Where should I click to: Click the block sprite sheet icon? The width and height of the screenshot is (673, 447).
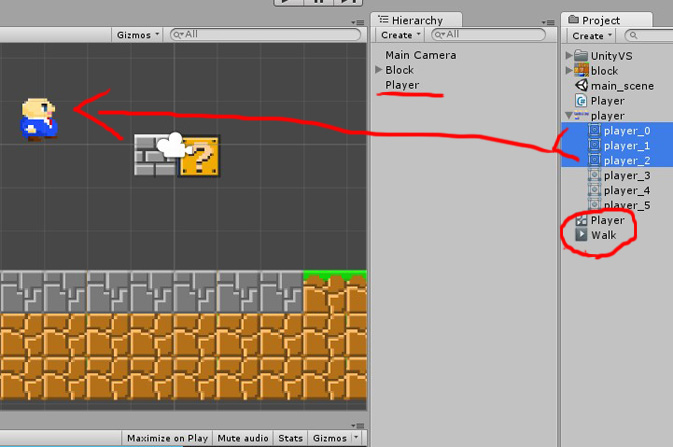click(x=581, y=70)
